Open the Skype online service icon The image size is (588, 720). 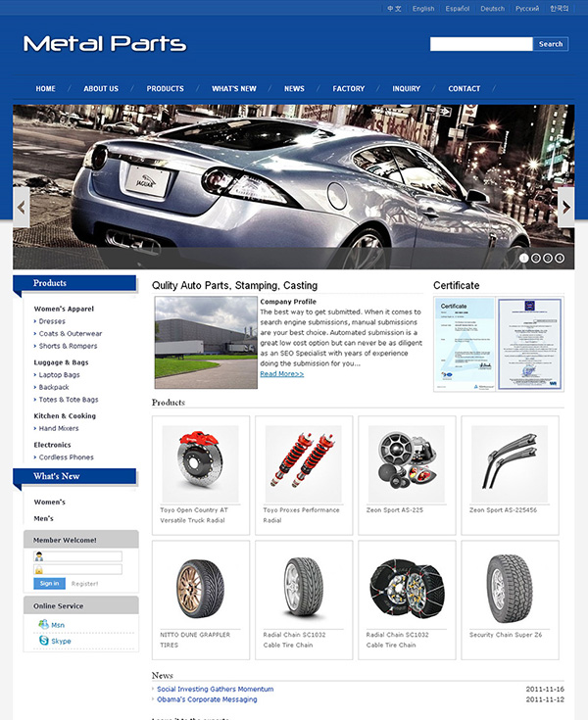point(44,641)
